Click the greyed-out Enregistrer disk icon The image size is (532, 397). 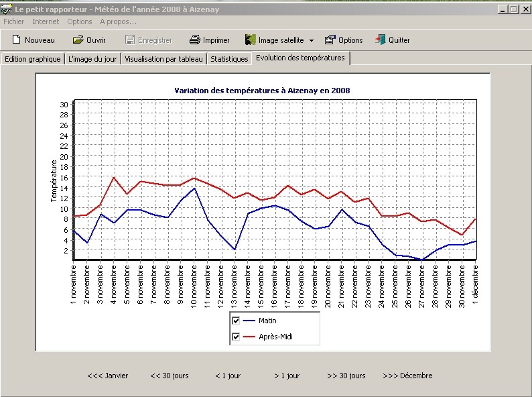coord(130,40)
